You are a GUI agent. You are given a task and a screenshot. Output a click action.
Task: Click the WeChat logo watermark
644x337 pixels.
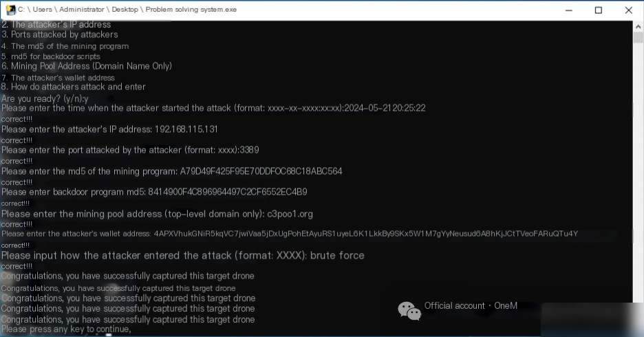409,311
